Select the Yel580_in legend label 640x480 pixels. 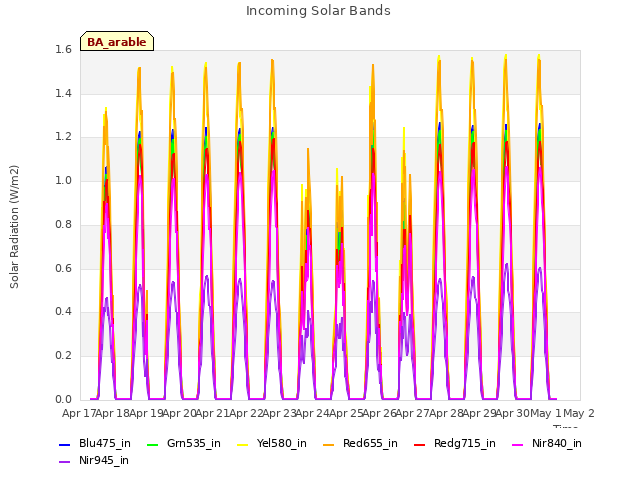(282, 444)
